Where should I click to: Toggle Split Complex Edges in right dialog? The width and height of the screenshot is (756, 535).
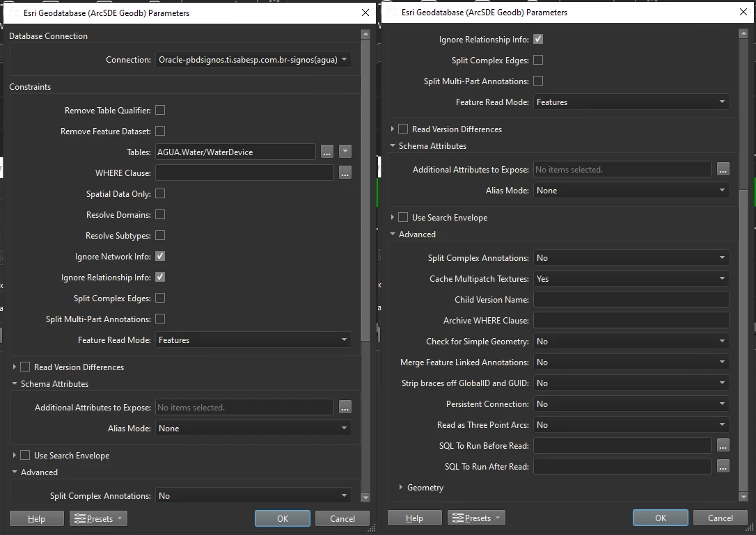(x=538, y=60)
